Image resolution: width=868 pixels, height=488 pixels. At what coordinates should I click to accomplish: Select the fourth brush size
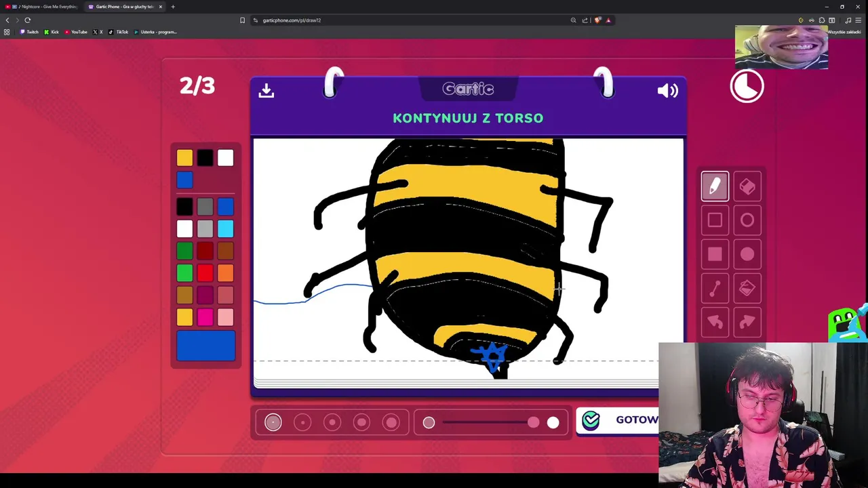point(361,423)
